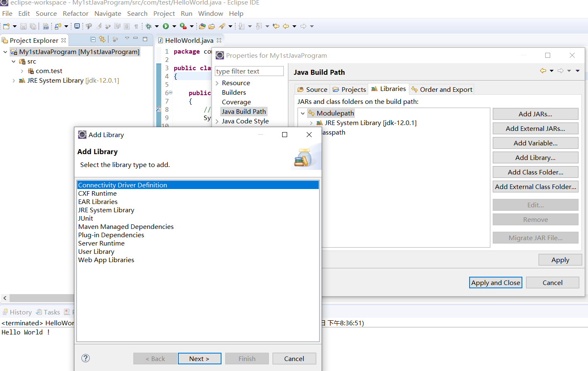The height and width of the screenshot is (371, 588).
Task: Click Apply and Close in Properties
Action: point(496,283)
